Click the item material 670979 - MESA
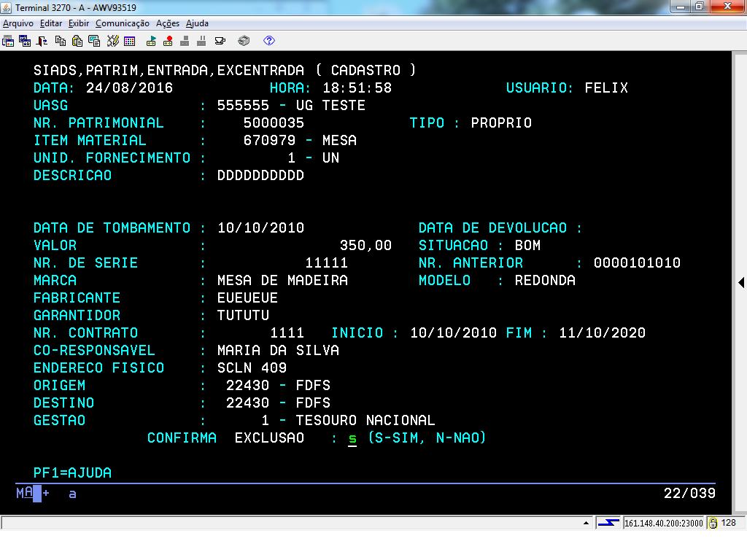Screen dimensions: 747x560 (x=300, y=141)
